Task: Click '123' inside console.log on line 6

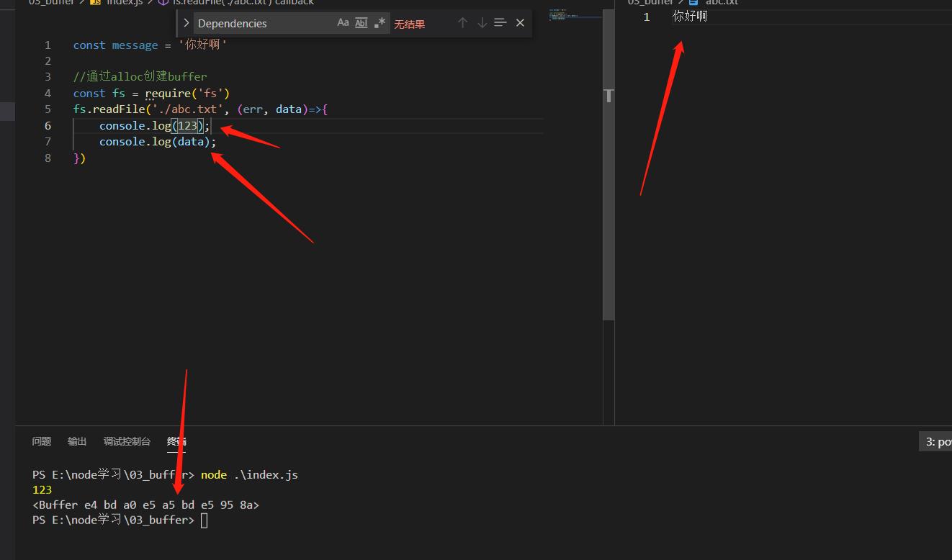Action: [x=187, y=125]
